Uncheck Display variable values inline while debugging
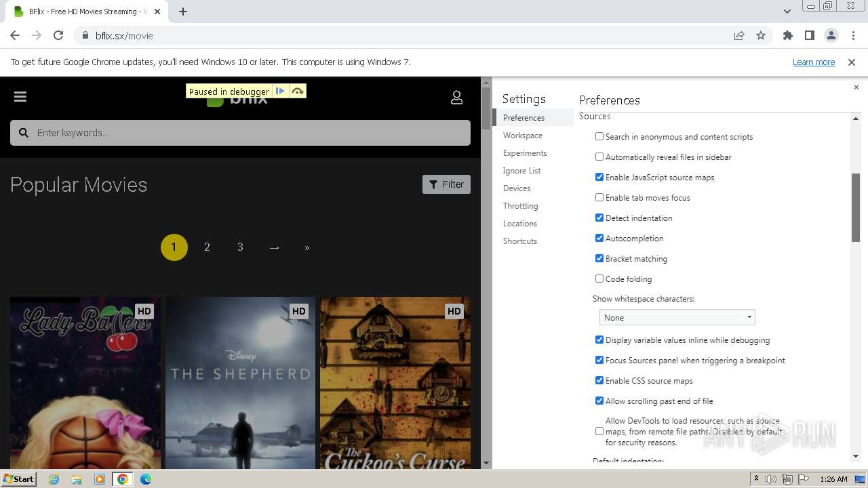The image size is (868, 488). 599,340
